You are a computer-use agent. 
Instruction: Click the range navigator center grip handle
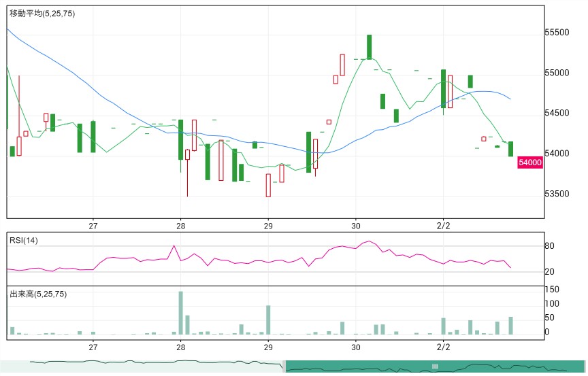[435, 366]
